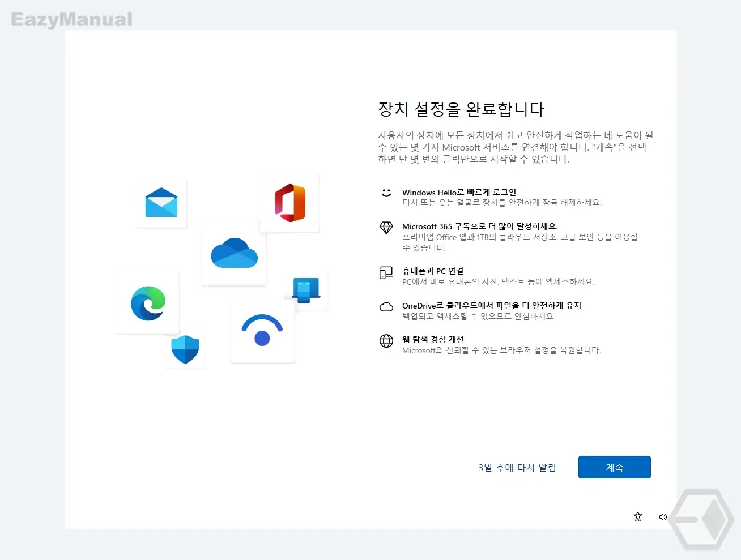Click the 계속 button
The height and width of the screenshot is (560, 741).
614,467
